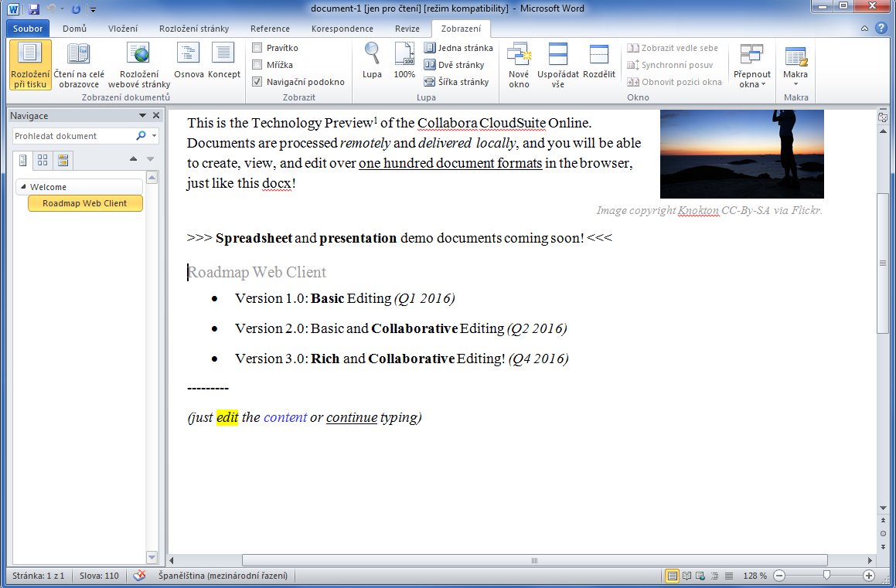Go to previous heading arrow in navigation
This screenshot has width=896, height=588.
coord(133,159)
